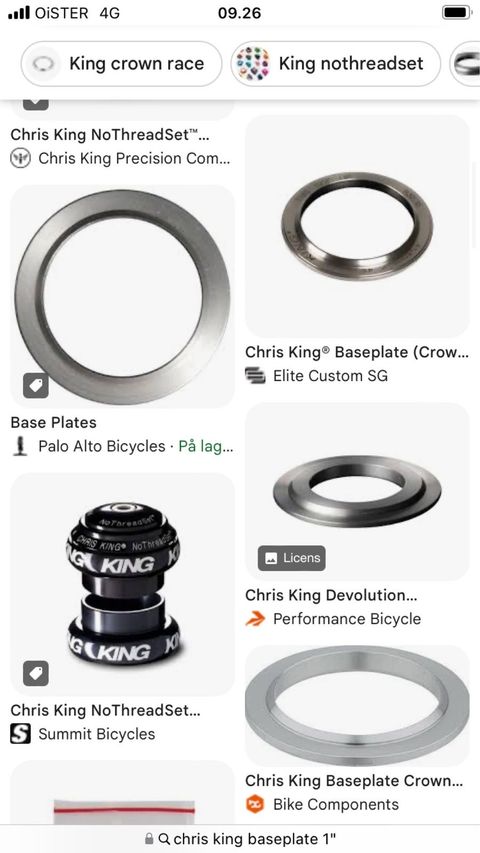The image size is (480, 853).
Task: Tap the Performance Bicycle logo icon
Action: click(x=255, y=619)
